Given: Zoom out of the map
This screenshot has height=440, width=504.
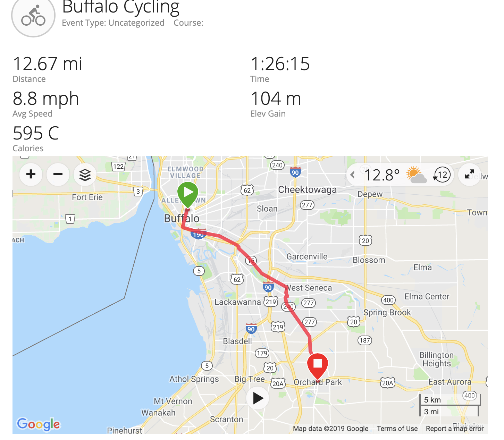Looking at the screenshot, I should click(58, 174).
